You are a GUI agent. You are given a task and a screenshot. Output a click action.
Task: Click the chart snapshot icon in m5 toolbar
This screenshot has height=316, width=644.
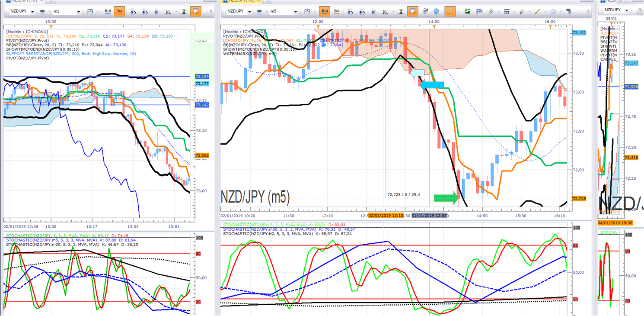pyautogui.click(x=478, y=11)
